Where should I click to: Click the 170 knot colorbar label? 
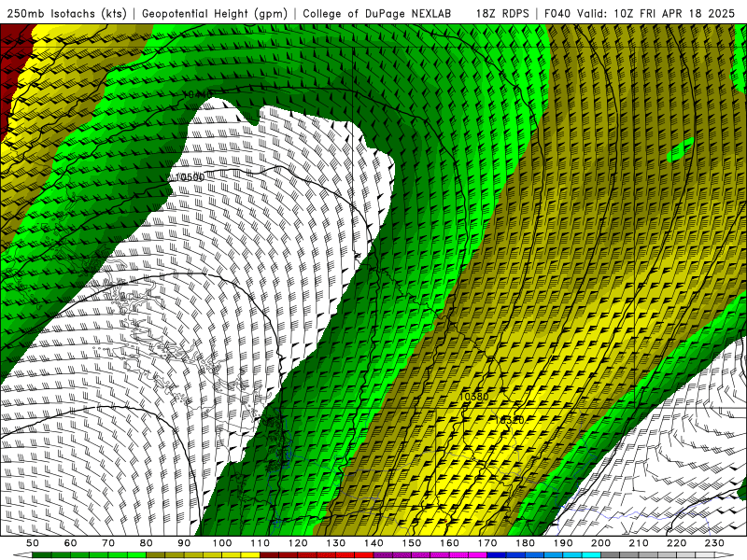(487, 543)
